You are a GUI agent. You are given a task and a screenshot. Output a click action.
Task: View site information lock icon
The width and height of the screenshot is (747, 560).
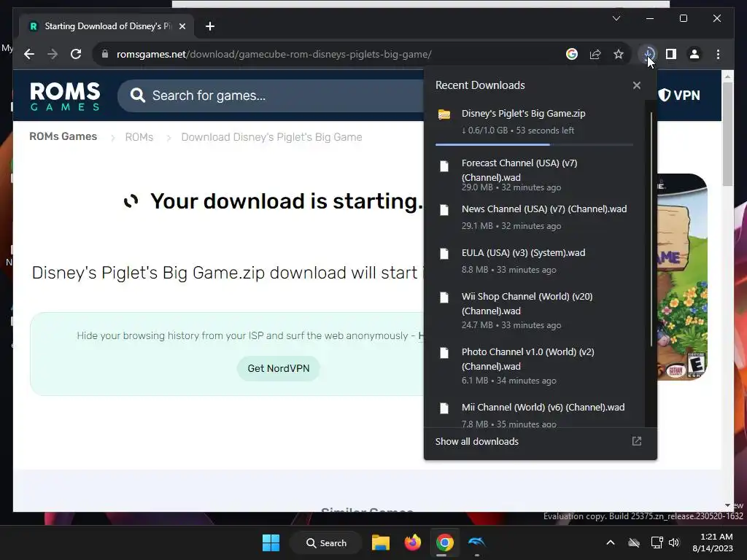point(105,54)
